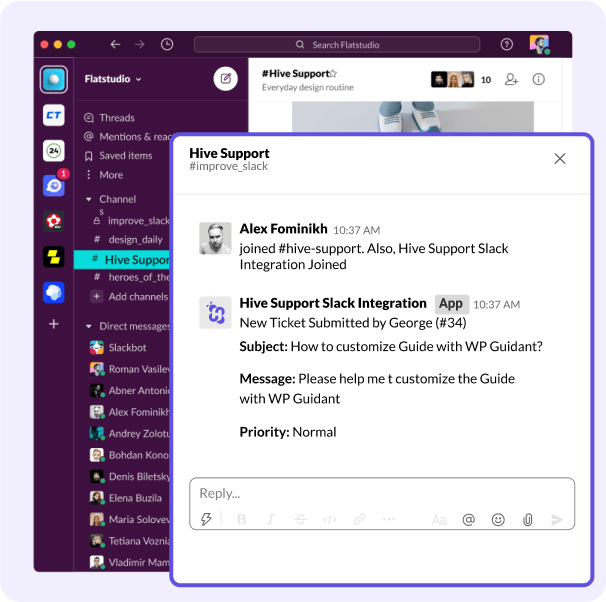The height and width of the screenshot is (602, 606).
Task: Collapse the Channels section
Action: point(89,199)
